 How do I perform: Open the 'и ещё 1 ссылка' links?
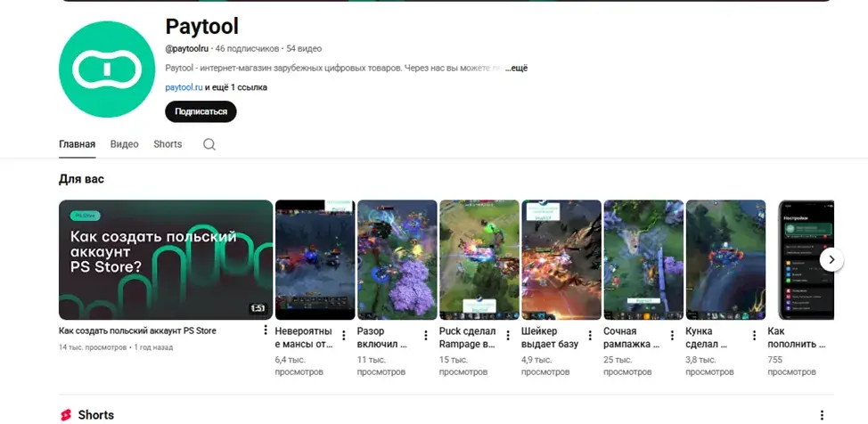[236, 87]
